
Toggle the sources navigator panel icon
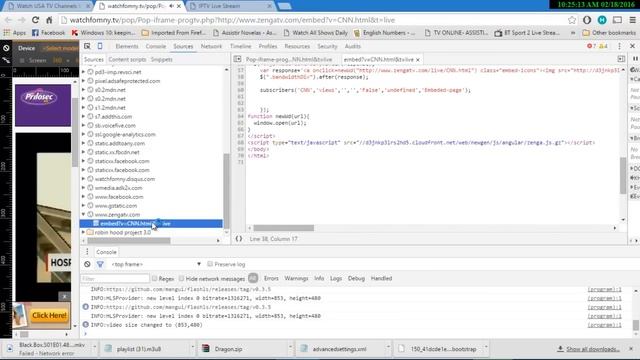coord(238,59)
